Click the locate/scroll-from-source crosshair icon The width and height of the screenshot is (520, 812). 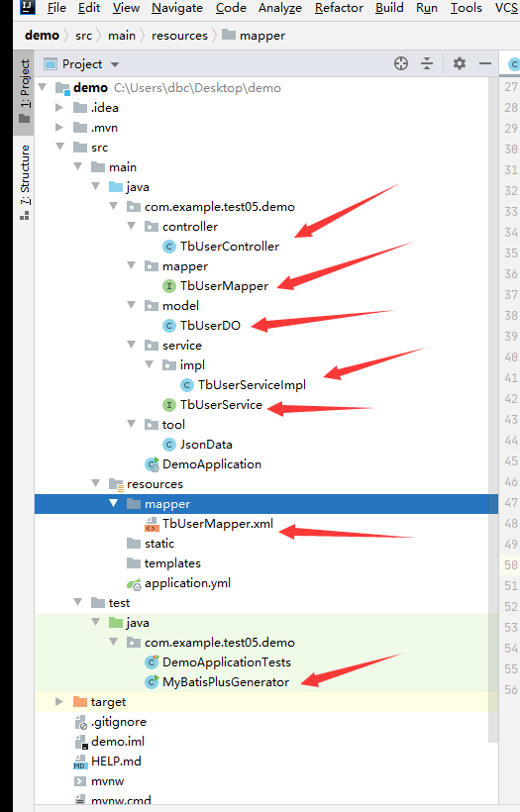[x=401, y=63]
